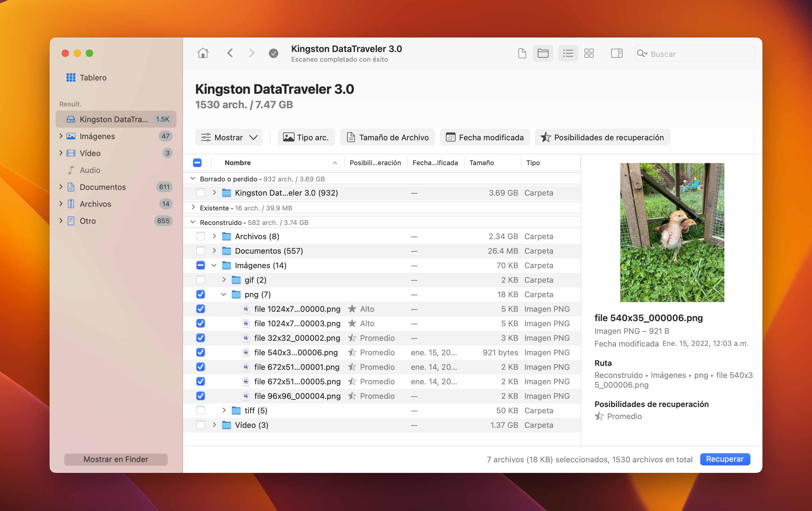
Task: Click the scan completed checkmark icon
Action: [x=273, y=53]
